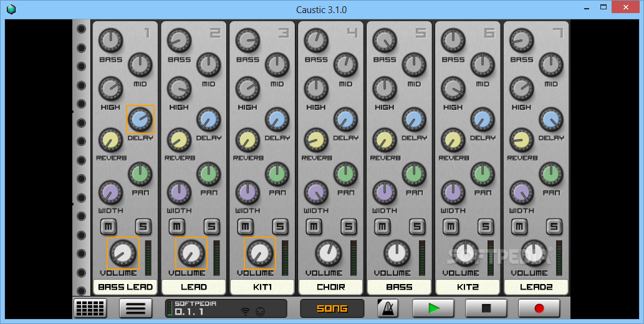This screenshot has height=324, width=644.
Task: Mute the BASS channel 5
Action: coord(382,226)
